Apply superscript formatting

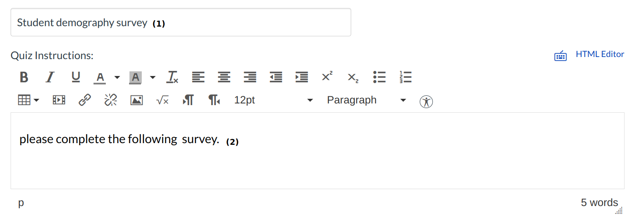[x=327, y=77]
